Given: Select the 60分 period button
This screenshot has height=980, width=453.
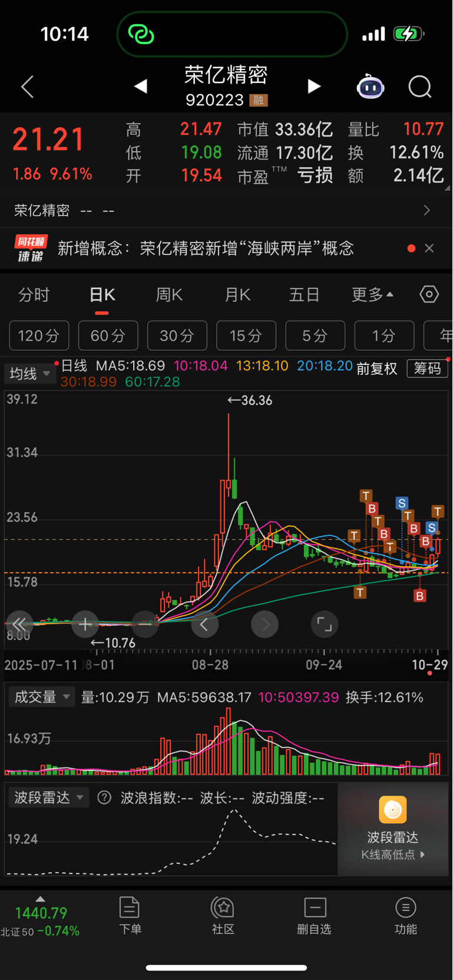Looking at the screenshot, I should coord(108,335).
